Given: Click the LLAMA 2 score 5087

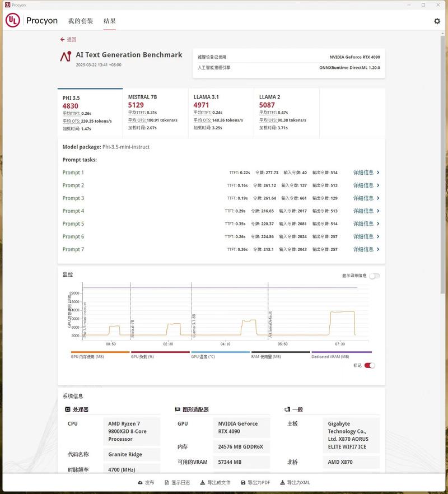Looking at the screenshot, I should click(x=267, y=105).
